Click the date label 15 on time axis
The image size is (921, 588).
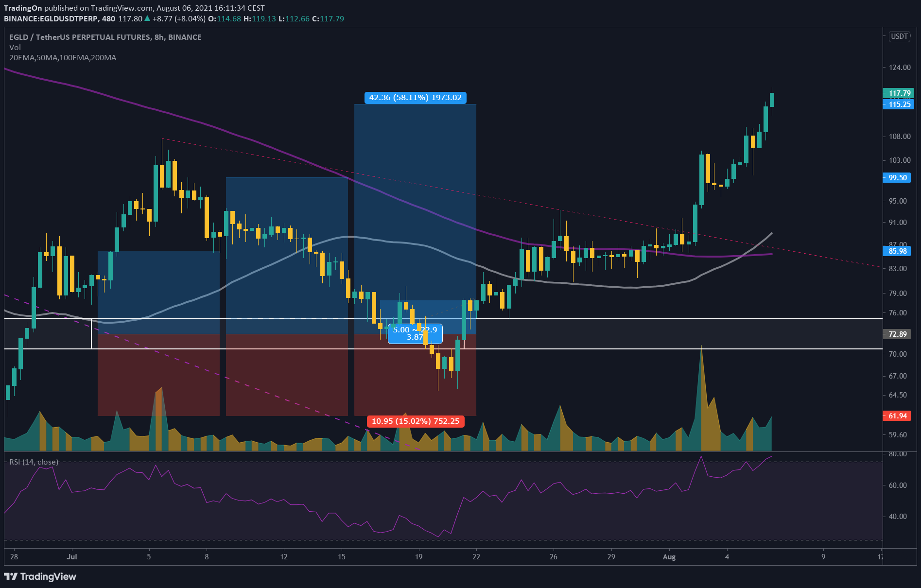(342, 557)
